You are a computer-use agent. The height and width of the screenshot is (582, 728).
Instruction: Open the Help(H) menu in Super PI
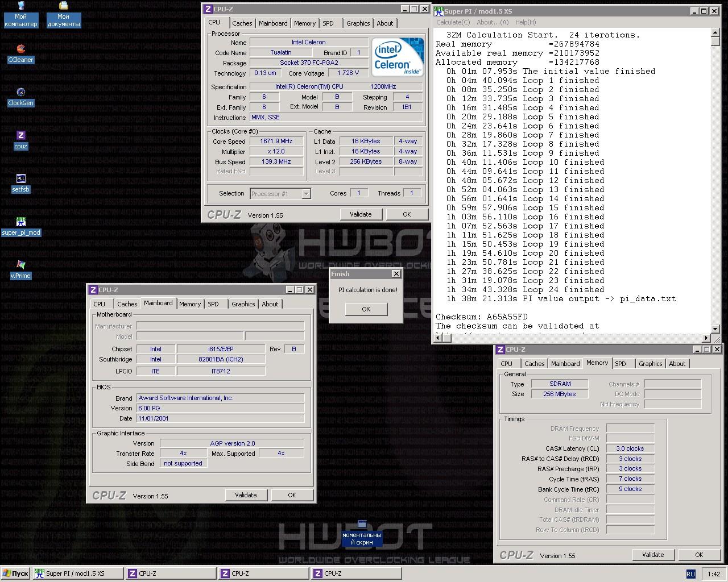click(x=526, y=22)
